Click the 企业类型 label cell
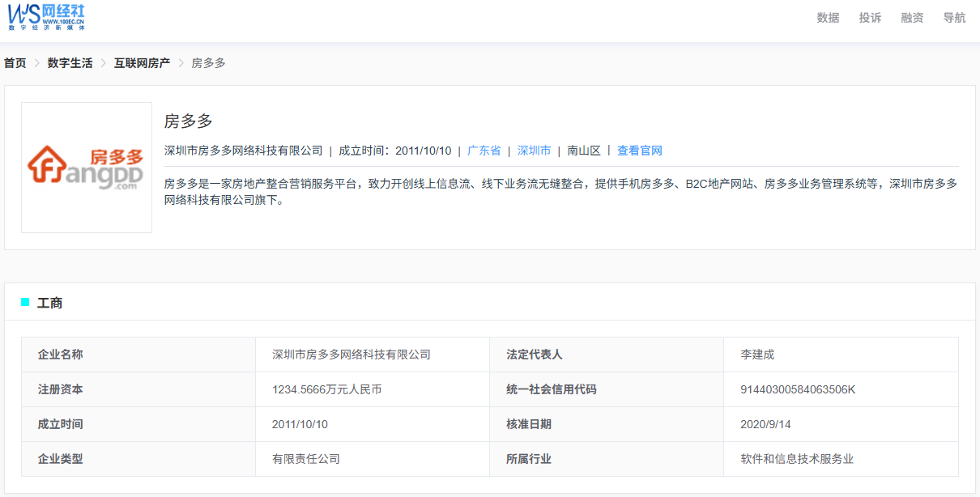This screenshot has width=980, height=497. click(x=138, y=459)
